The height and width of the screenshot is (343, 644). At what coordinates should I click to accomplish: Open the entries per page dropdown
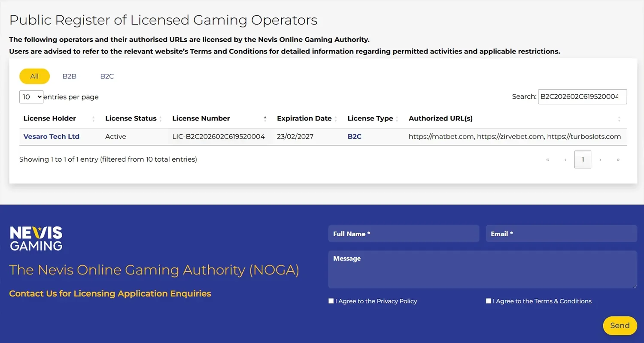click(31, 97)
